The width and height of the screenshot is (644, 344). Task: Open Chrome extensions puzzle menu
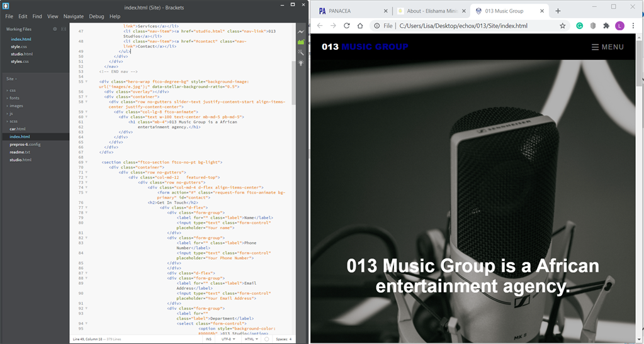tap(606, 25)
